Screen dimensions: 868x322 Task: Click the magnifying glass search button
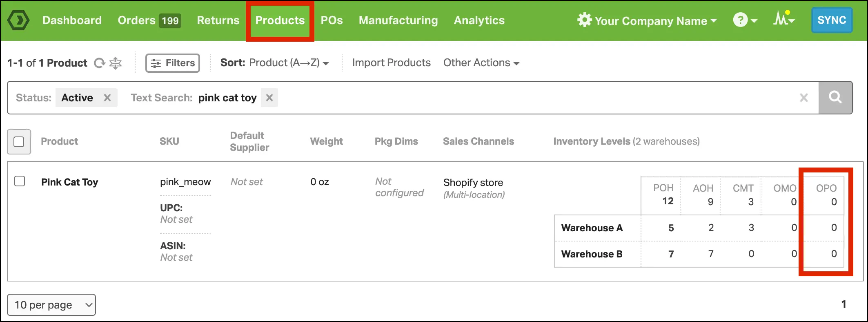pos(835,98)
